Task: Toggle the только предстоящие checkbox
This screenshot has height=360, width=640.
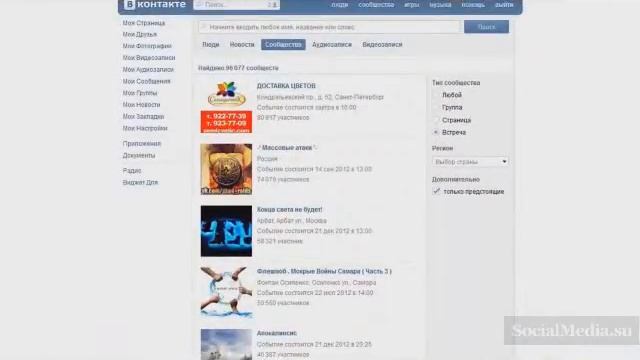Action: pos(436,191)
